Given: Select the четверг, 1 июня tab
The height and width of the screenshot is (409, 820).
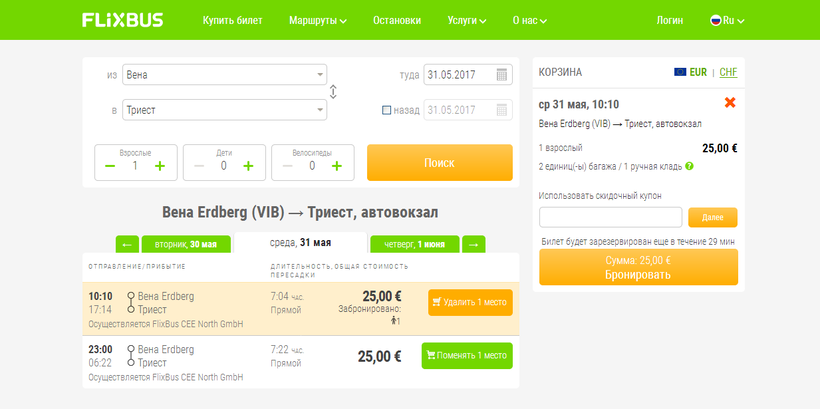Looking at the screenshot, I should coord(415,244).
